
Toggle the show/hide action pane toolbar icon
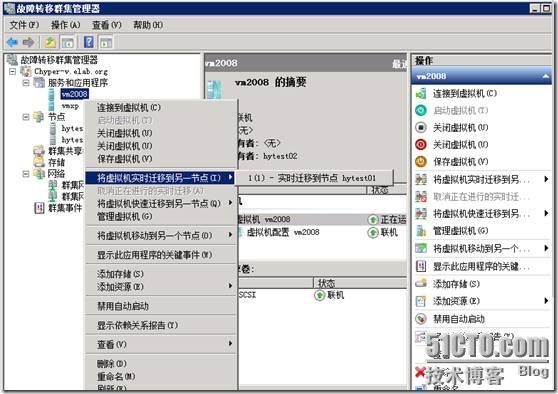pos(106,42)
